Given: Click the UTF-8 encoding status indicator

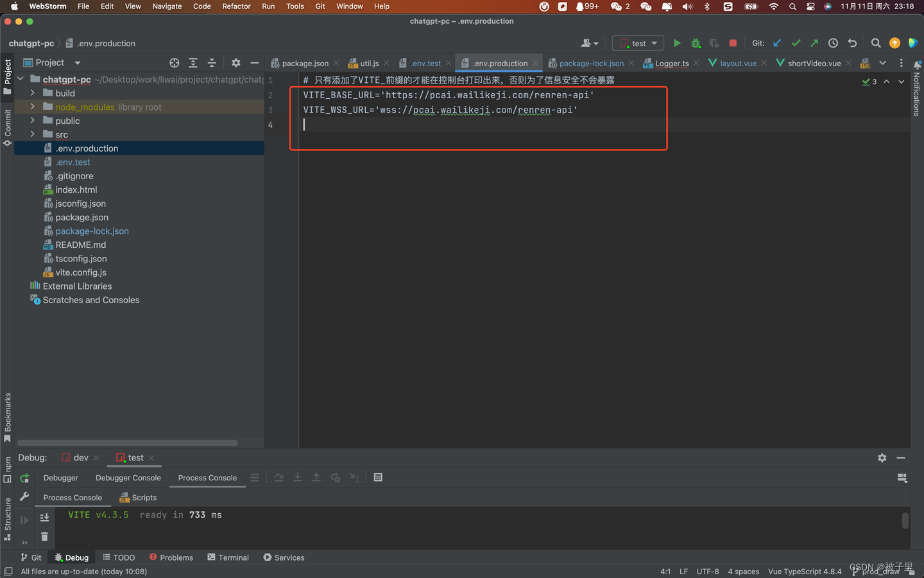Looking at the screenshot, I should tap(708, 572).
